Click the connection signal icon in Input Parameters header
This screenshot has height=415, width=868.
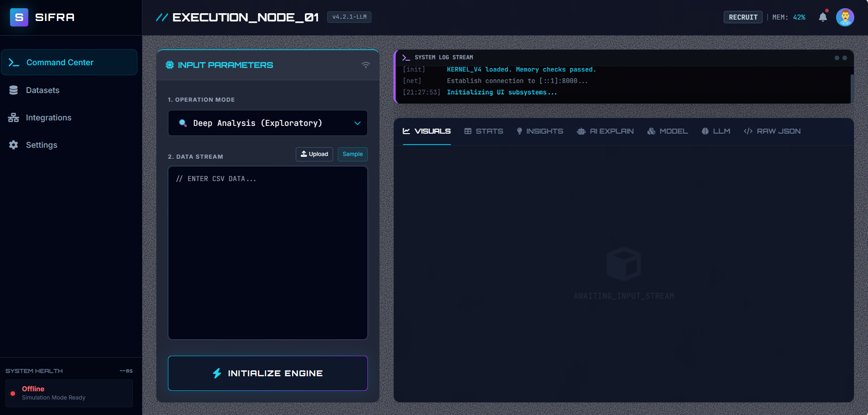(x=365, y=65)
